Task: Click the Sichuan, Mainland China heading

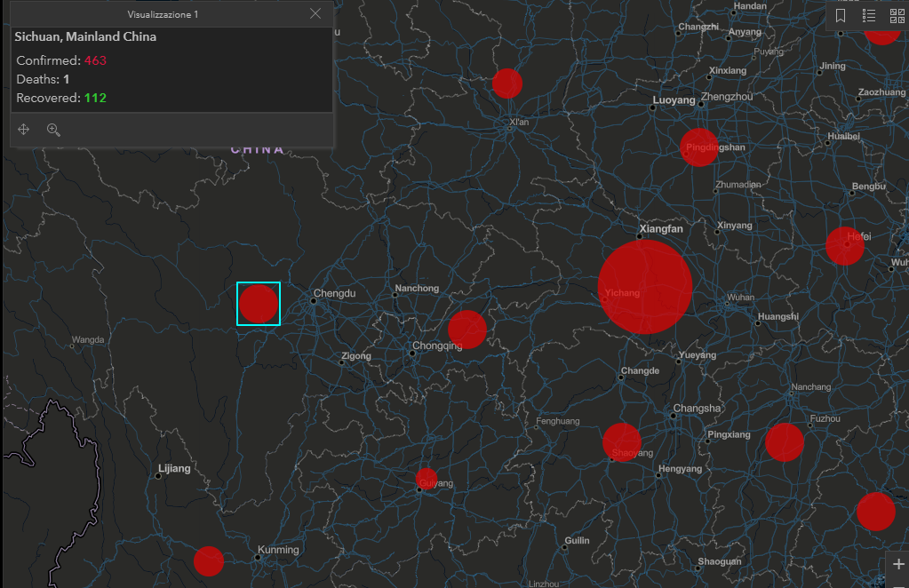Action: (x=85, y=36)
